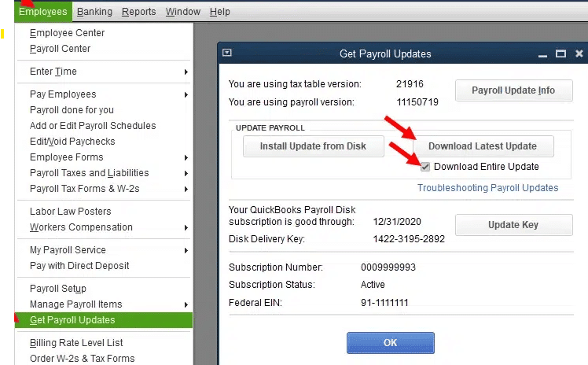The image size is (588, 365).
Task: Expand the Employee Forms submenu arrow
Action: click(186, 157)
